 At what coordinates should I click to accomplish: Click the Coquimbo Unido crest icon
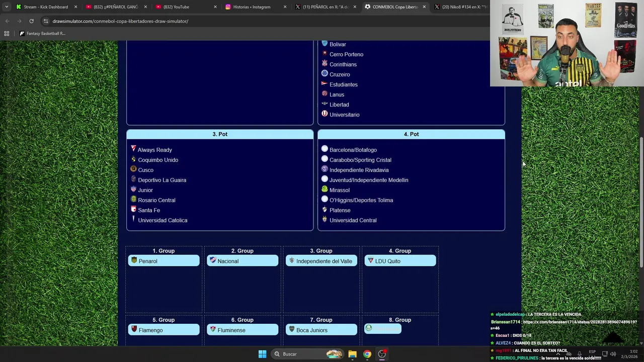[x=133, y=159]
